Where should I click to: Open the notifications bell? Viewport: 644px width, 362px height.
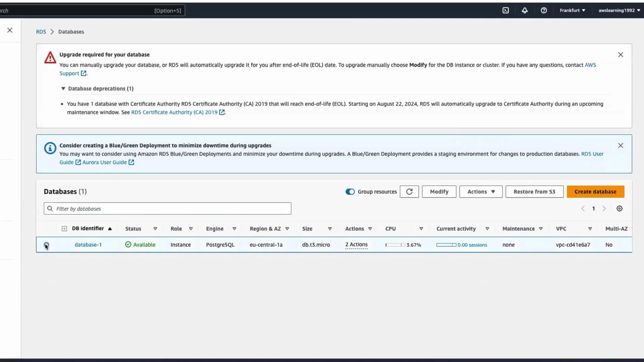pos(525,10)
